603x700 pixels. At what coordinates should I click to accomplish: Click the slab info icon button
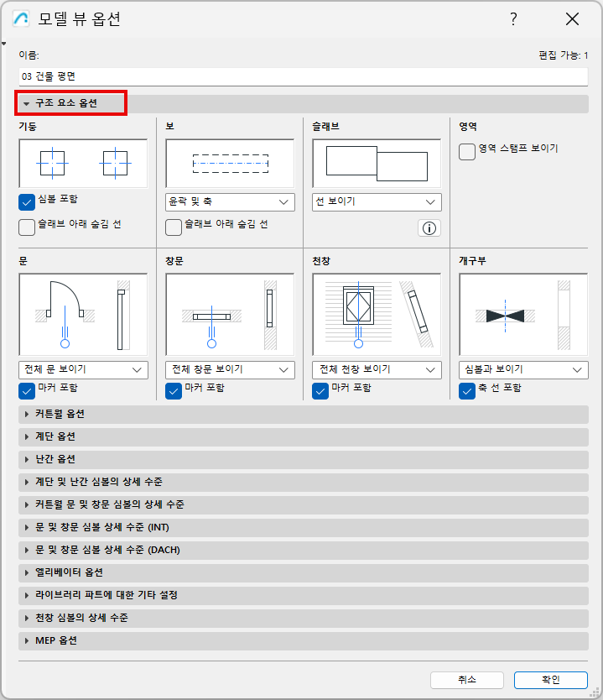[429, 228]
